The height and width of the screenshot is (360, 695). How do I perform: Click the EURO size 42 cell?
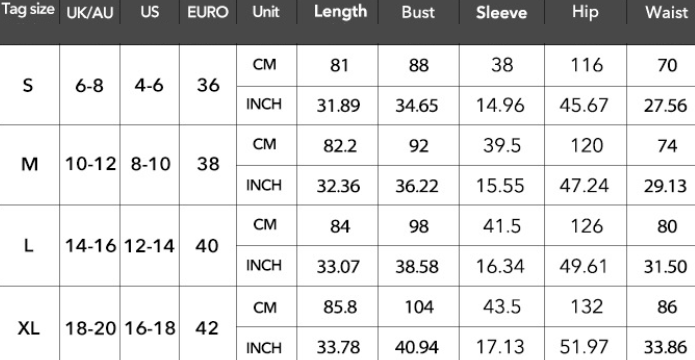point(208,329)
